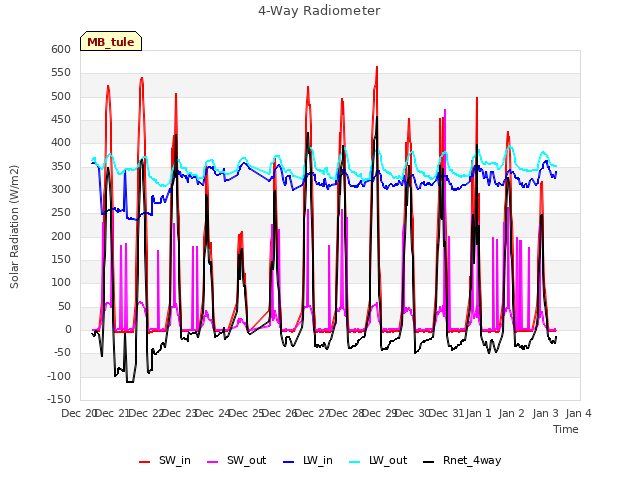Image resolution: width=640 pixels, height=480 pixels.
Task: Click the LW_out legend entry
Action: point(378,460)
